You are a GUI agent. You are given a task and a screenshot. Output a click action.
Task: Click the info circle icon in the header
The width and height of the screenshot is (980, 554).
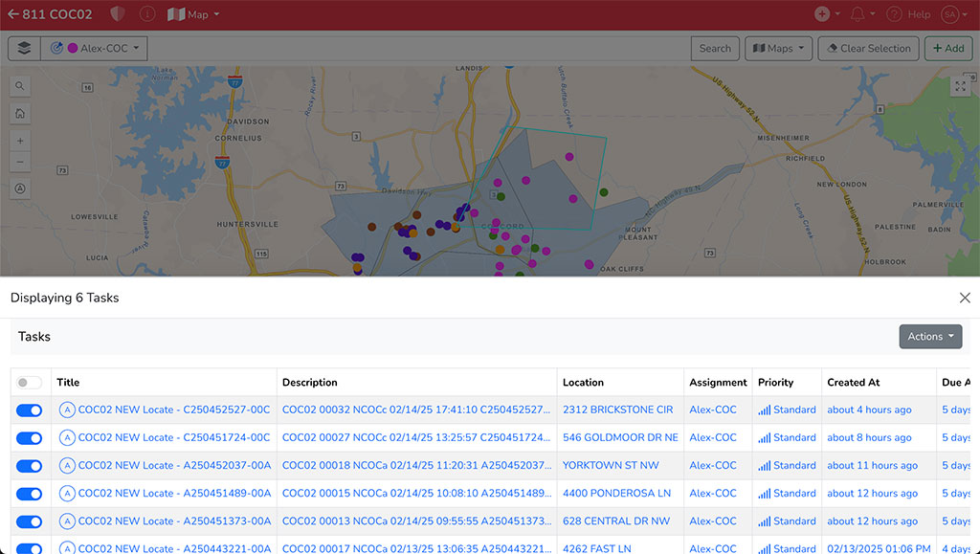point(147,14)
